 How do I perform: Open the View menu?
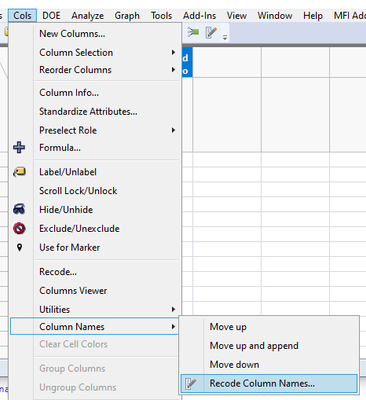pyautogui.click(x=237, y=15)
